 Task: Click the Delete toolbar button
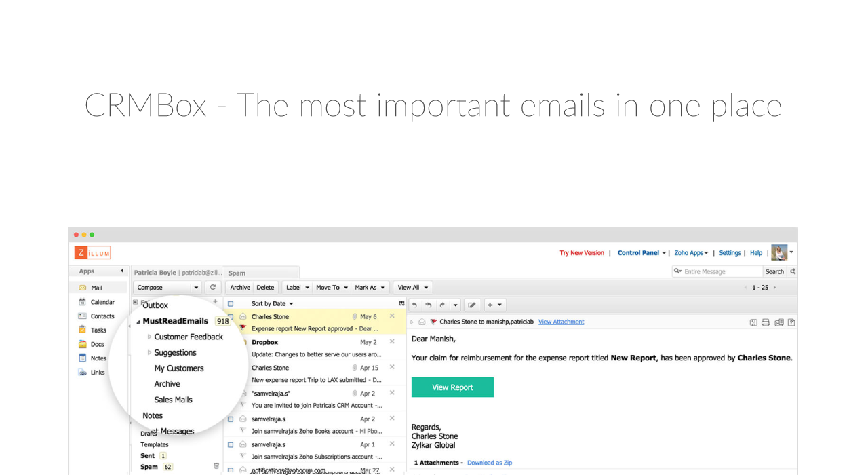pyautogui.click(x=266, y=288)
